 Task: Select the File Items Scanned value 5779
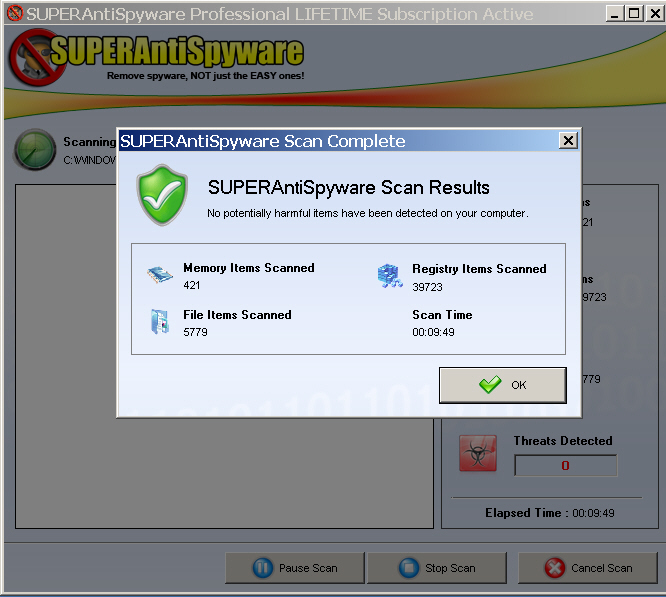(x=195, y=332)
